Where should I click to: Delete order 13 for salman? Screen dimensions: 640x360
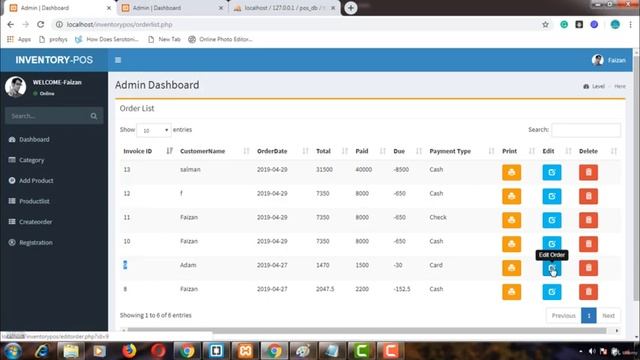(x=588, y=172)
